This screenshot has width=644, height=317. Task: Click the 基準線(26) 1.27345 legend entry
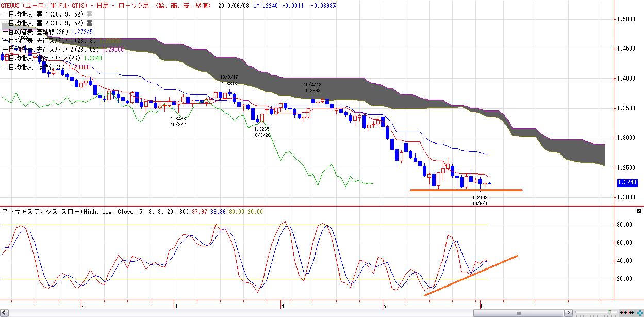click(x=48, y=33)
